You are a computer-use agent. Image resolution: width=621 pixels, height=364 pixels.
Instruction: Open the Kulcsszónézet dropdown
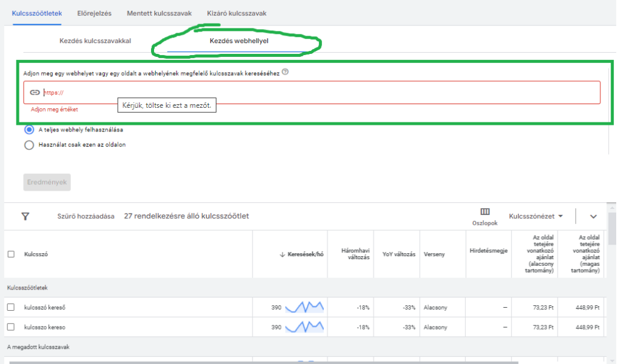tap(535, 216)
